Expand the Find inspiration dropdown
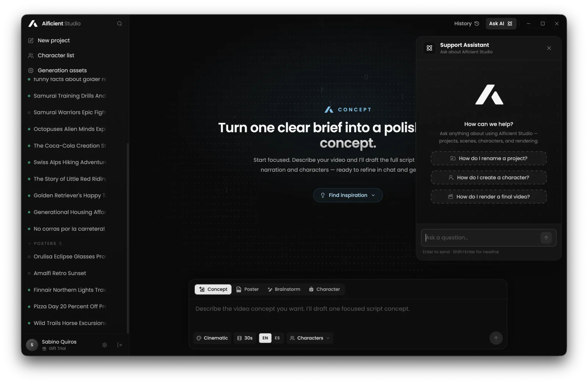The width and height of the screenshot is (588, 384). coord(348,195)
